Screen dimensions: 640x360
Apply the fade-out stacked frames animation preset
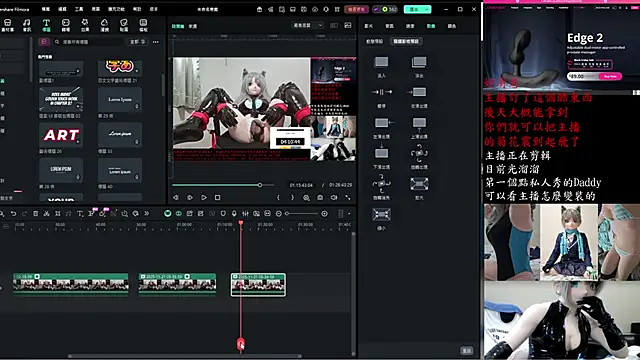pyautogui.click(x=419, y=62)
